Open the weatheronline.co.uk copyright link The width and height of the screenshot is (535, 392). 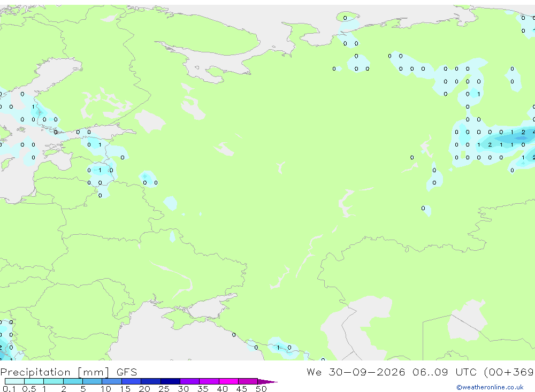(x=490, y=387)
